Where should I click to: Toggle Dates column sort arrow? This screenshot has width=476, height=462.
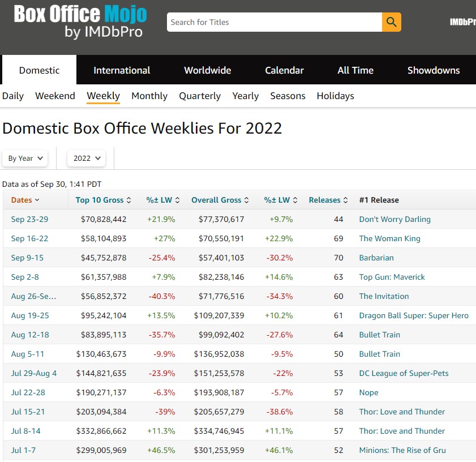37,200
